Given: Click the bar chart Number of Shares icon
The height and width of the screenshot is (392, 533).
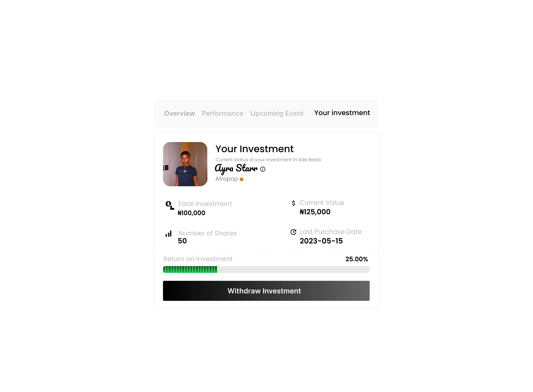Looking at the screenshot, I should tap(168, 234).
